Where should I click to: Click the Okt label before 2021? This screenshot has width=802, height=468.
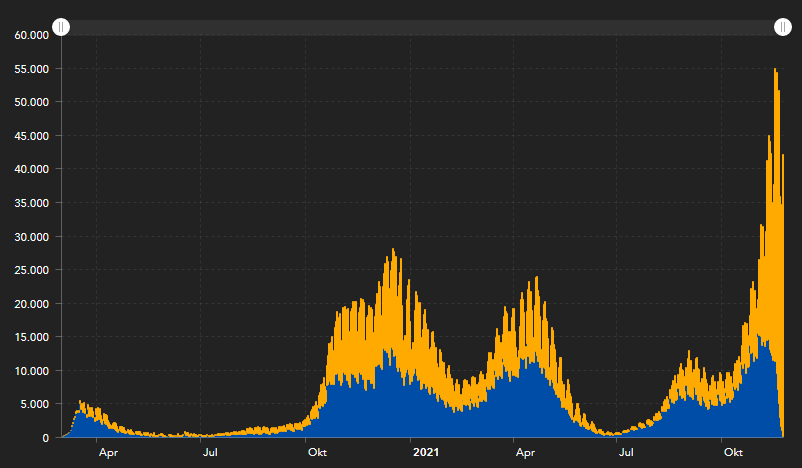coord(317,452)
